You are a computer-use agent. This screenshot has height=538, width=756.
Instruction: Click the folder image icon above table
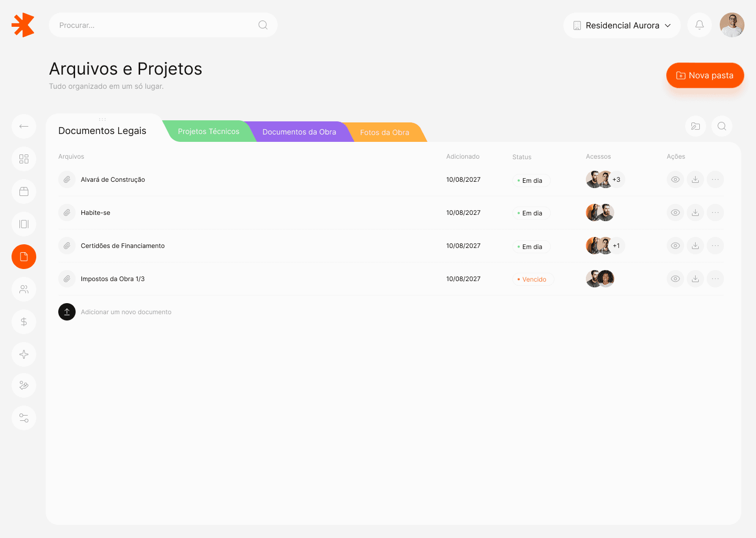[695, 126]
